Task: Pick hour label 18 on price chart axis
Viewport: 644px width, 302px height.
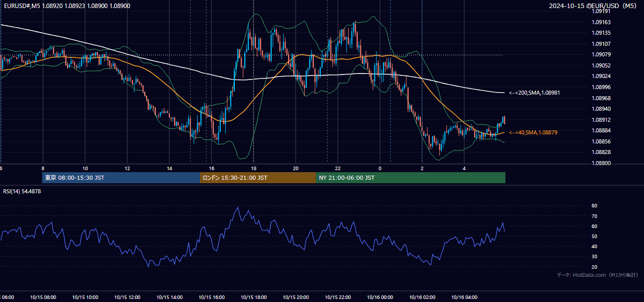Action: pyautogui.click(x=253, y=168)
